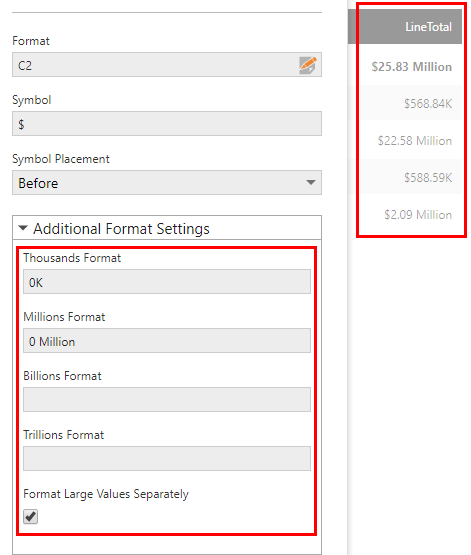Uncheck Format Large Values Separately checkbox
Image resolution: width=471 pixels, height=555 pixels.
[x=30, y=516]
